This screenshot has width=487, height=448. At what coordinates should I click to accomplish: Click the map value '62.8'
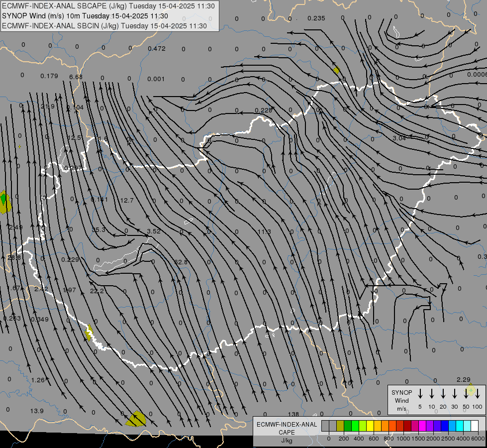click(181, 262)
